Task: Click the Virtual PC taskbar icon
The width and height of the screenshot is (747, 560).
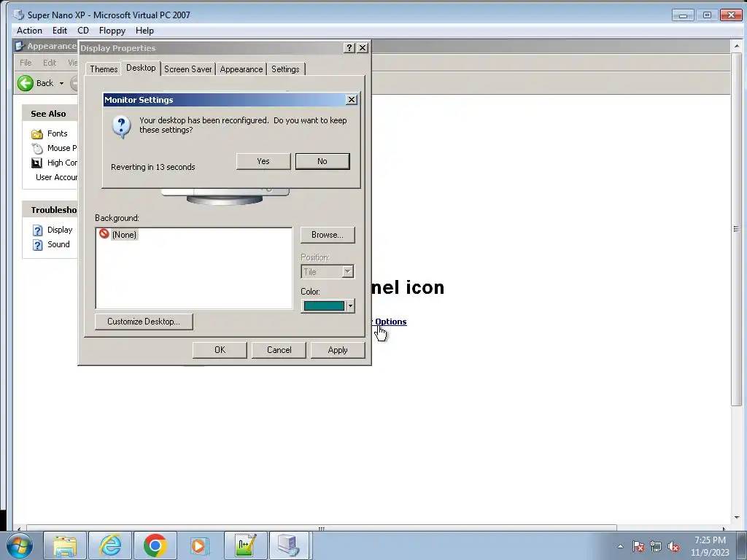Action: pyautogui.click(x=290, y=545)
